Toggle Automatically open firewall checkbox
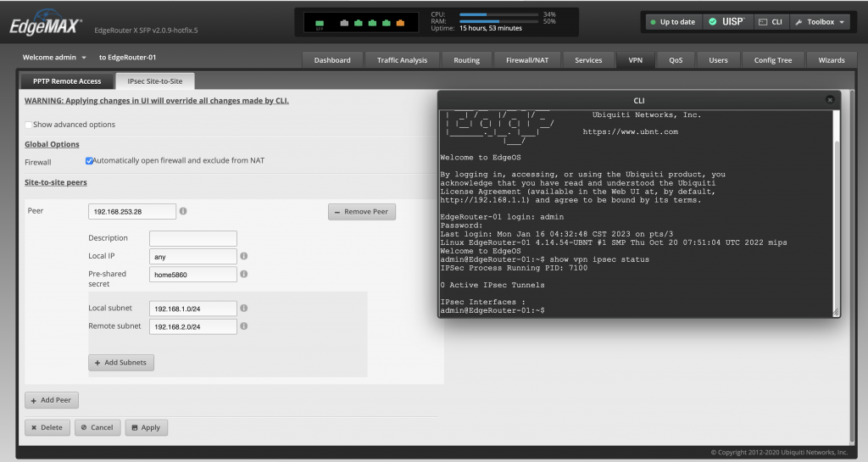This screenshot has height=462, width=868. 88,160
